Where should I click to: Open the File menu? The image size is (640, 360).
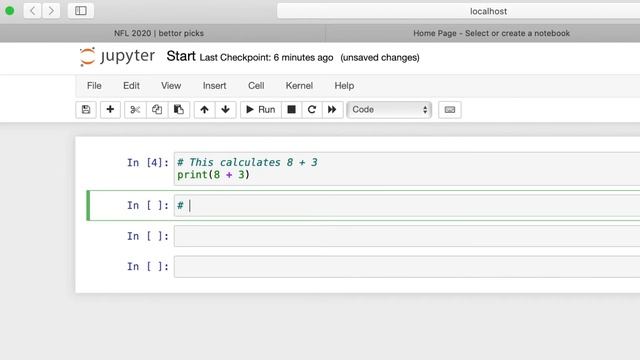(x=94, y=86)
